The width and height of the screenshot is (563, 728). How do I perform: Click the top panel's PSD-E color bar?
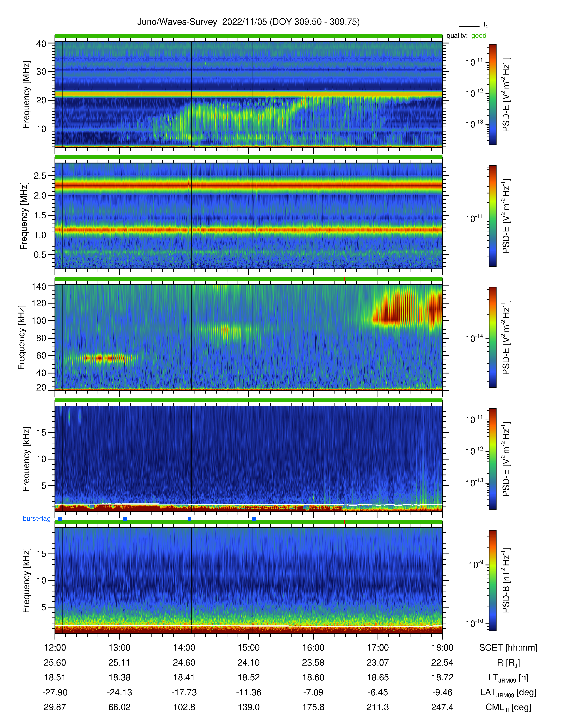(493, 94)
